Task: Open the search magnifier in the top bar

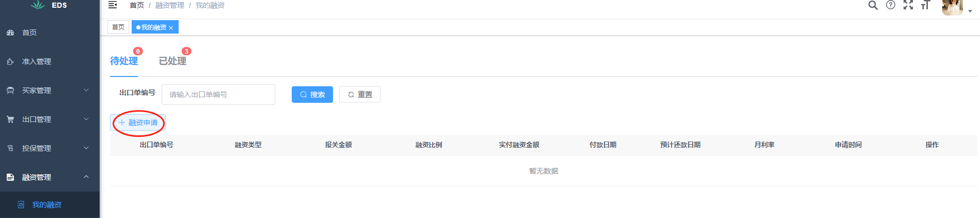Action: (x=873, y=5)
